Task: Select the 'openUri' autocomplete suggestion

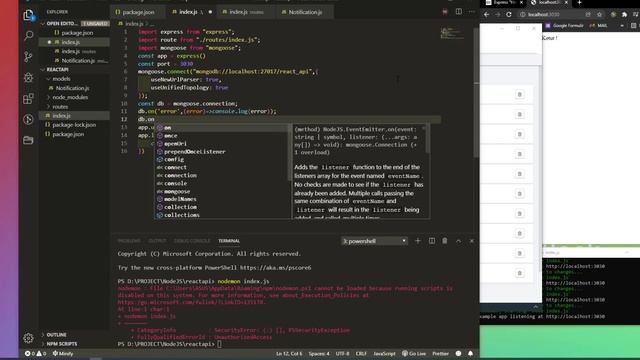Action: point(222,144)
